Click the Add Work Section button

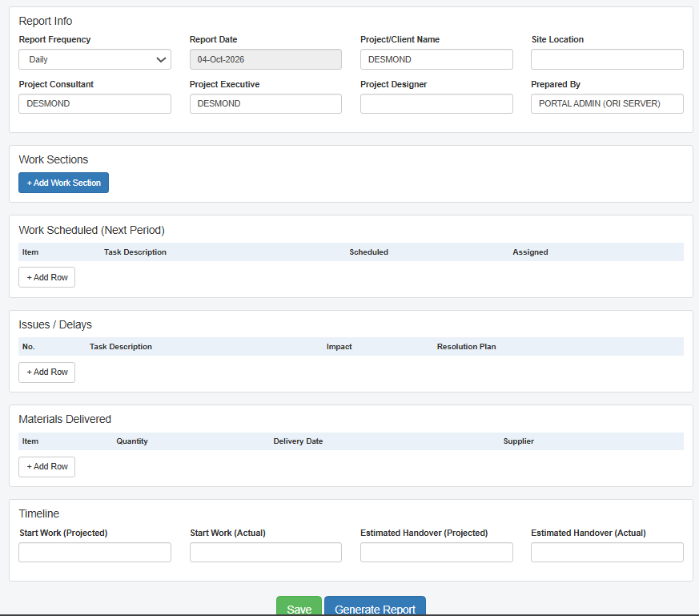(64, 183)
